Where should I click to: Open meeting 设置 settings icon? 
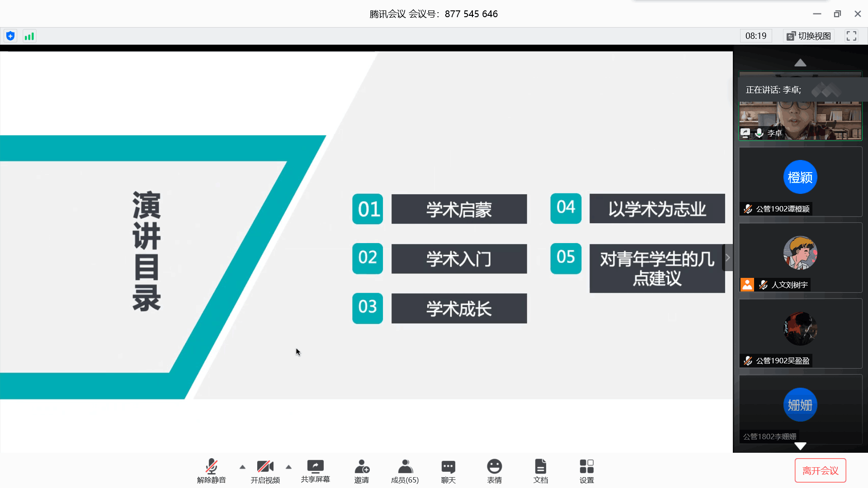(x=586, y=471)
